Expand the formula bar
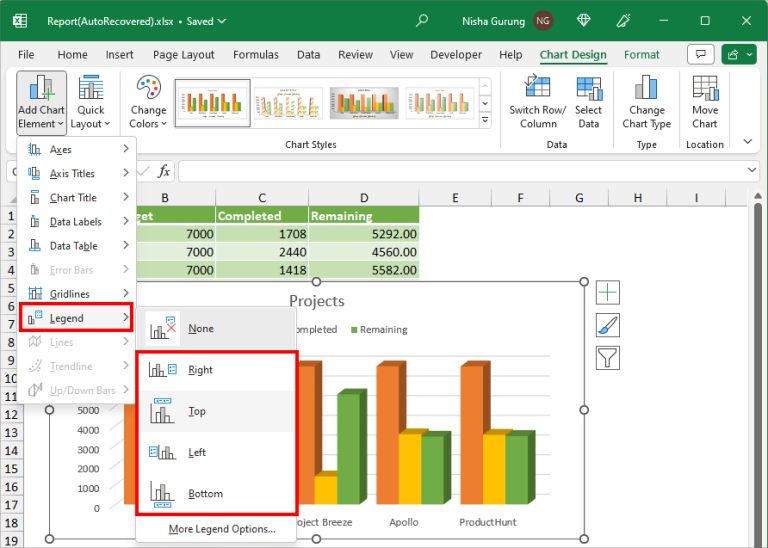 tap(752, 170)
